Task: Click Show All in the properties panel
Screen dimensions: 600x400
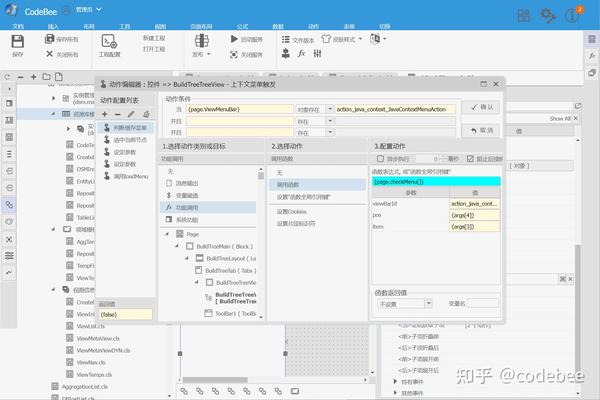Action: pos(560,119)
